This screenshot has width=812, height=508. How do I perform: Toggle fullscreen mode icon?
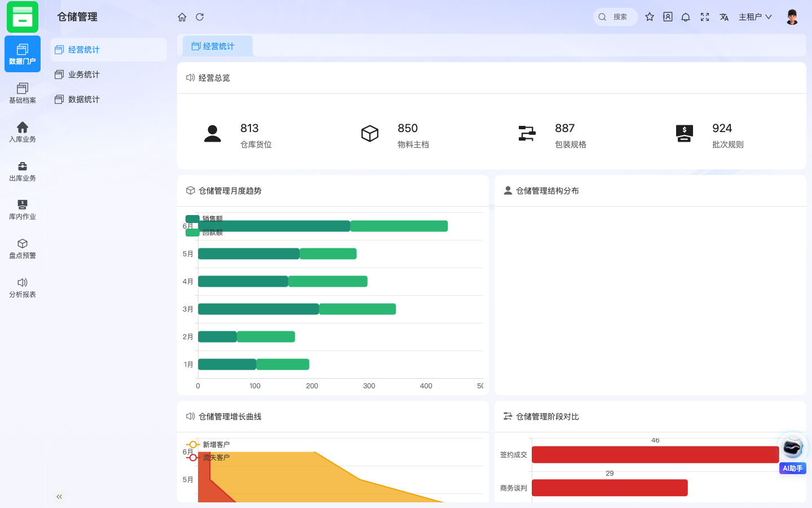coord(705,17)
